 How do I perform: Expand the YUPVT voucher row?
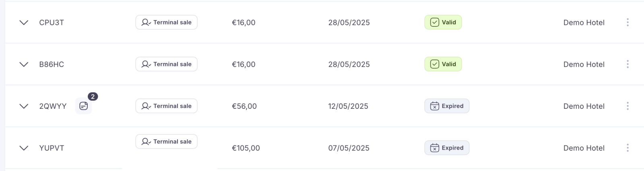[x=24, y=148]
